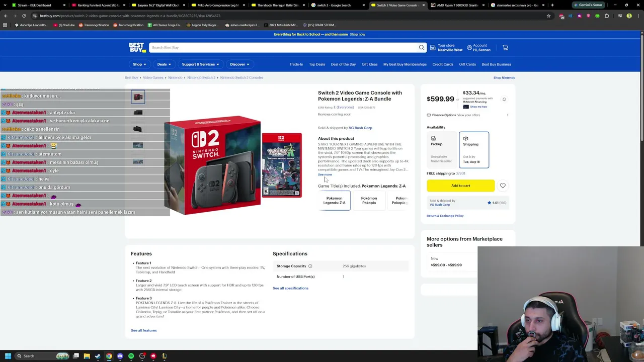This screenshot has height=362, width=644.
Task: Switch to the AMD Ryzen 7 9800X3D tab
Action: 457,5
